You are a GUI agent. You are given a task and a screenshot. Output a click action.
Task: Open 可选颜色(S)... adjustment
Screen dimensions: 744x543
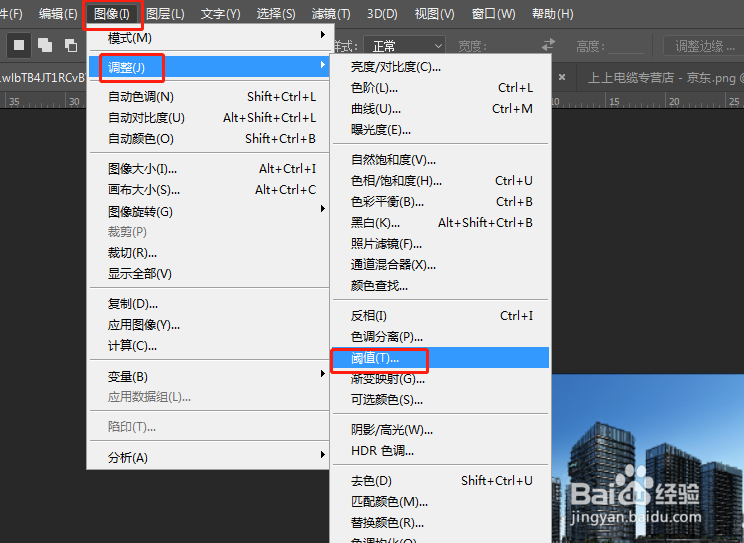(x=440, y=400)
